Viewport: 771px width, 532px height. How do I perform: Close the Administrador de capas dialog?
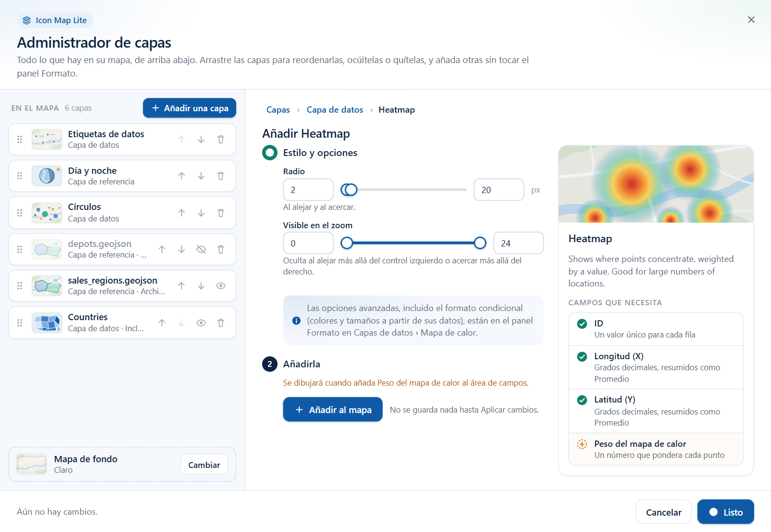point(751,20)
